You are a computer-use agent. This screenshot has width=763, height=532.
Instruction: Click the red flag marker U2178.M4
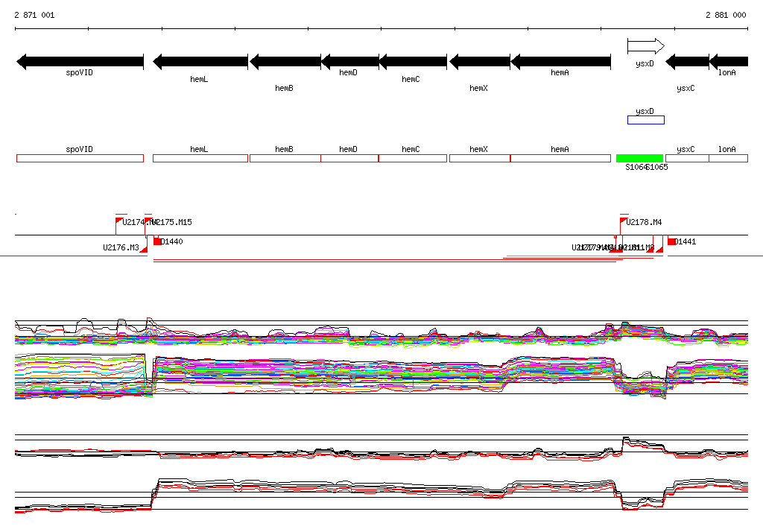point(623,221)
